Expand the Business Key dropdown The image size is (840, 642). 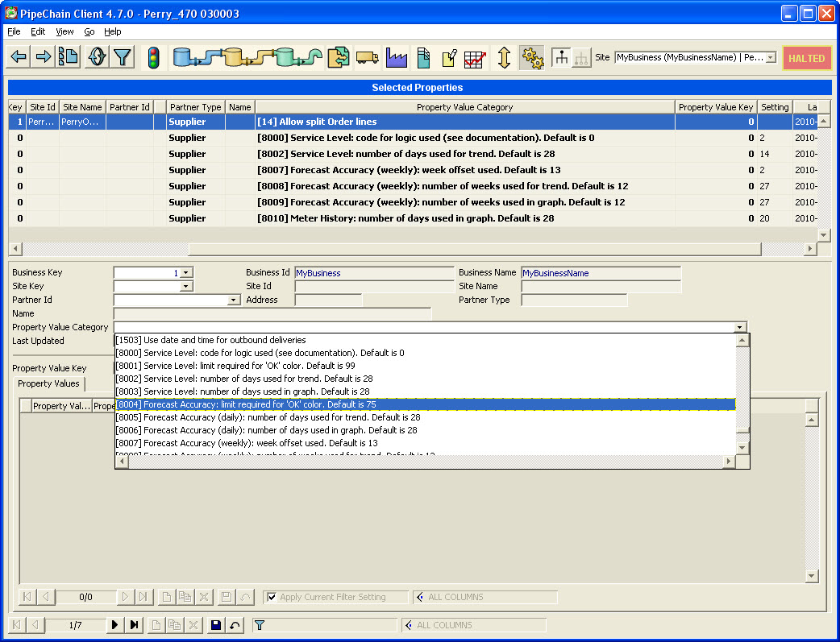[186, 273]
